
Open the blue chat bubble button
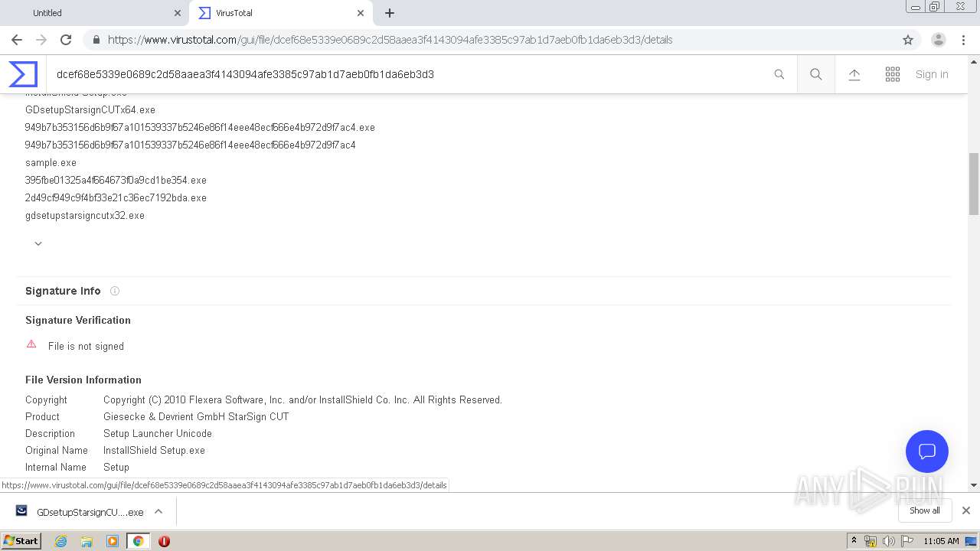tap(927, 452)
